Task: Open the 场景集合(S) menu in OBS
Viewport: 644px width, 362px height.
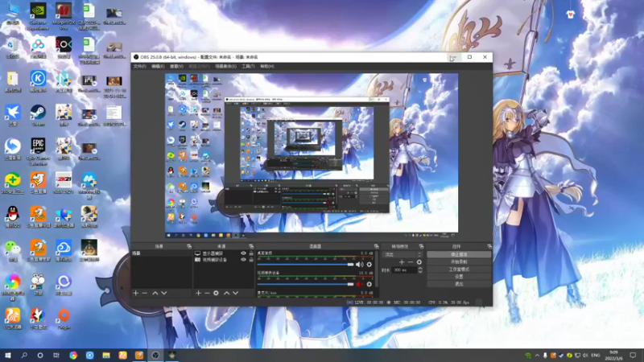Action: tap(226, 66)
